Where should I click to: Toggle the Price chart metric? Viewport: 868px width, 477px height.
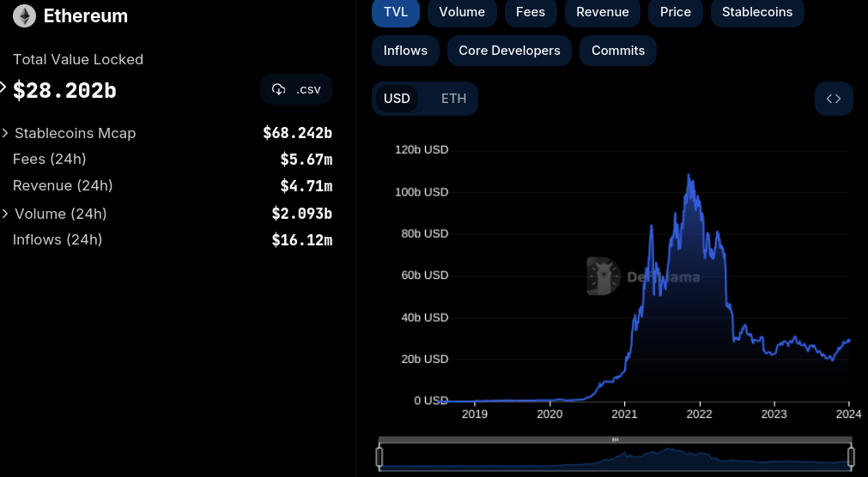point(676,12)
